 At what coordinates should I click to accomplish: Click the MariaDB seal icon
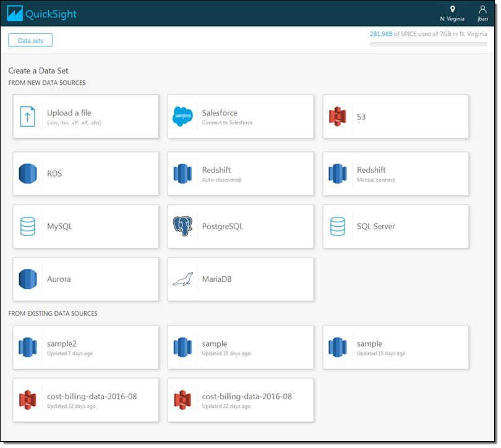point(182,279)
